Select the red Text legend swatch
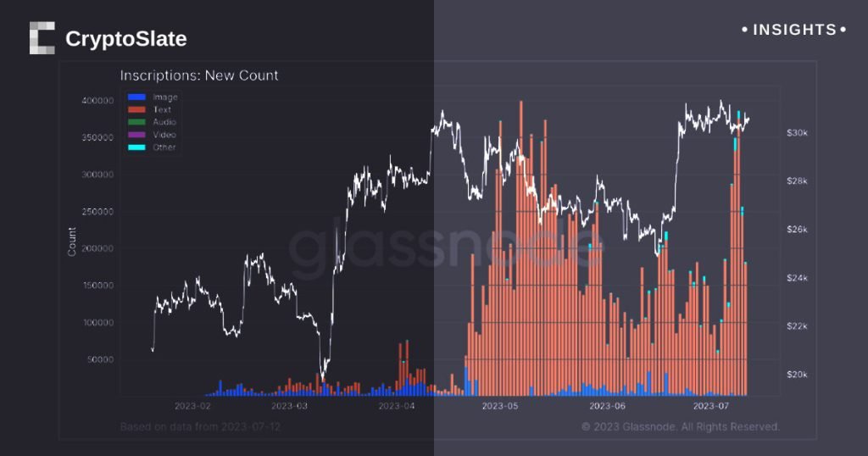This screenshot has height=456, width=868. click(x=136, y=109)
